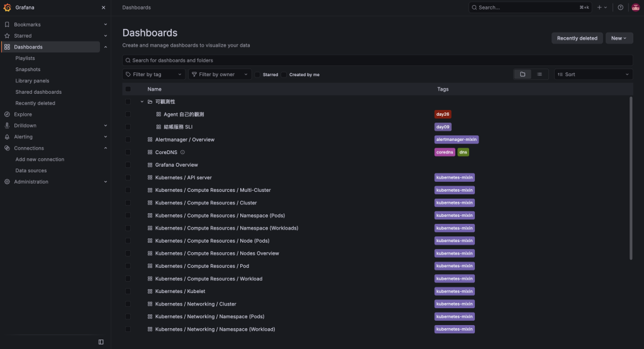Open the Filter by owner dropdown
This screenshot has height=349, width=644.
[x=219, y=74]
